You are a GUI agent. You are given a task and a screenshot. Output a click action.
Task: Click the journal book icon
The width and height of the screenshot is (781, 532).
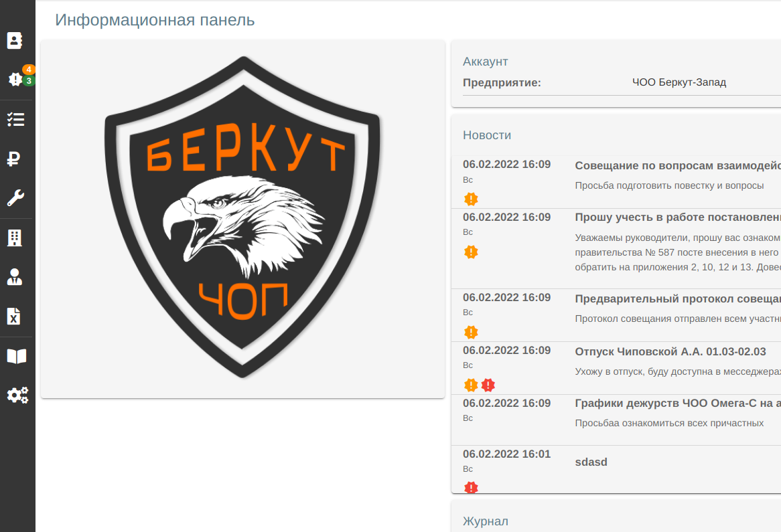click(17, 355)
